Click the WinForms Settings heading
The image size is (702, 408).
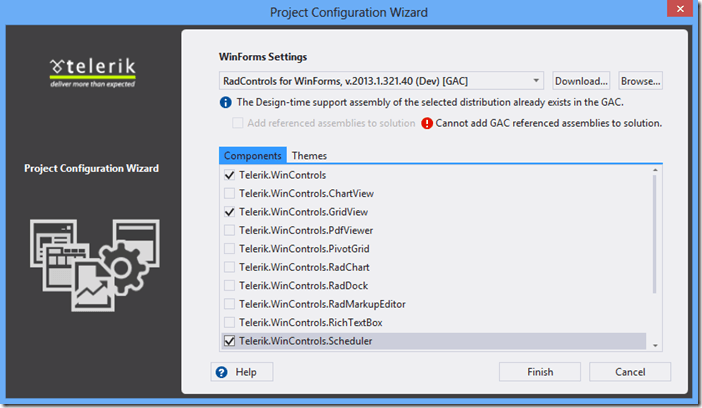[263, 57]
